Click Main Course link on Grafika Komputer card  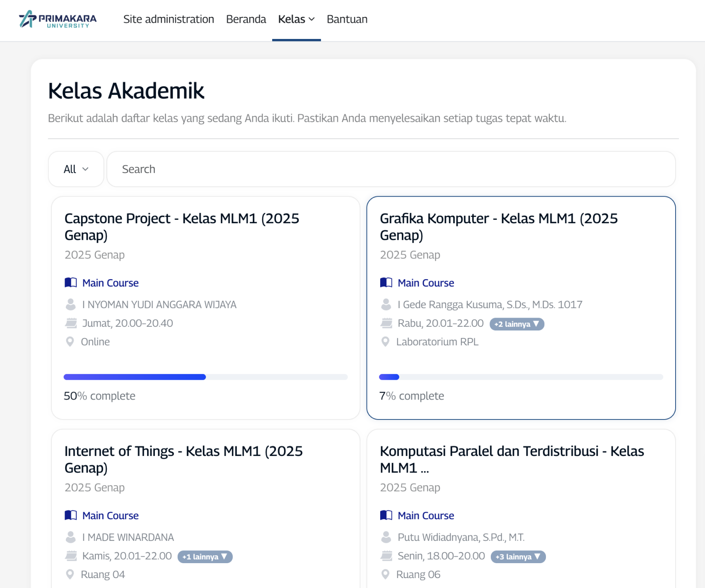(426, 283)
